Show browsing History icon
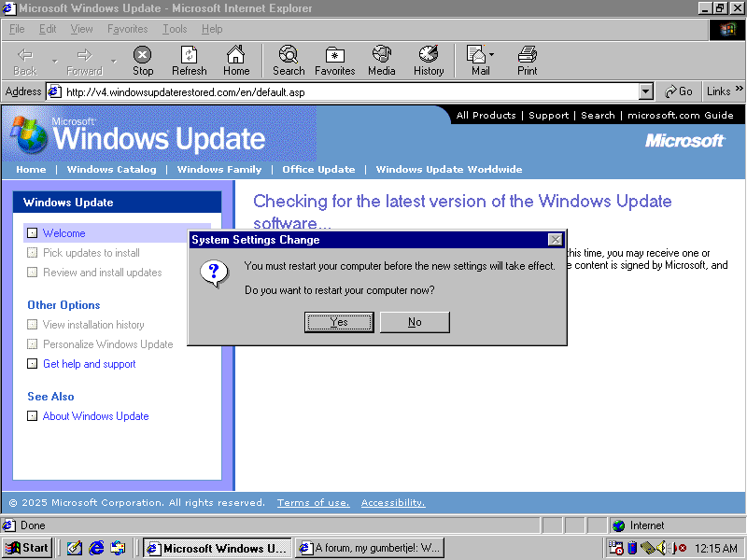This screenshot has width=747, height=560. (x=429, y=56)
